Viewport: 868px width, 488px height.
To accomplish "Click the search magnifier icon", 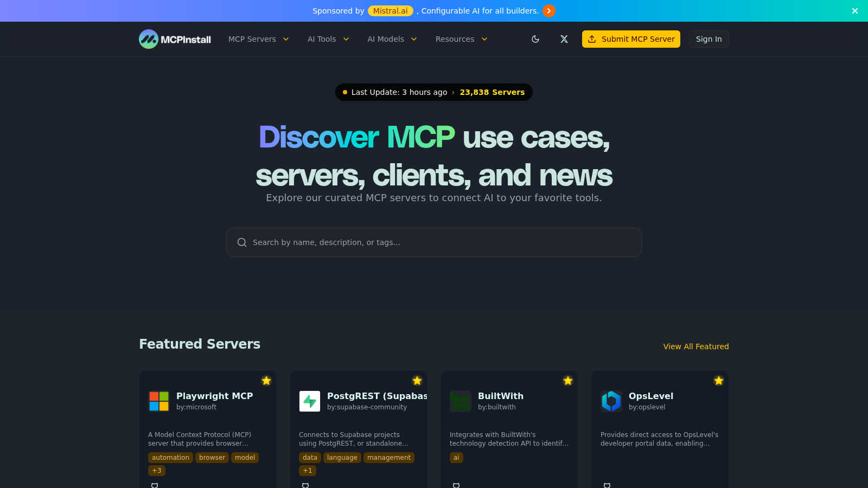I will pyautogui.click(x=242, y=242).
